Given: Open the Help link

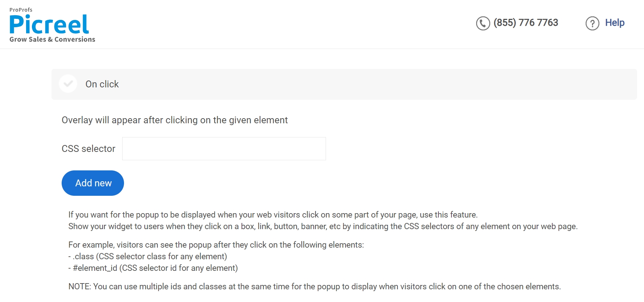Looking at the screenshot, I should point(615,23).
